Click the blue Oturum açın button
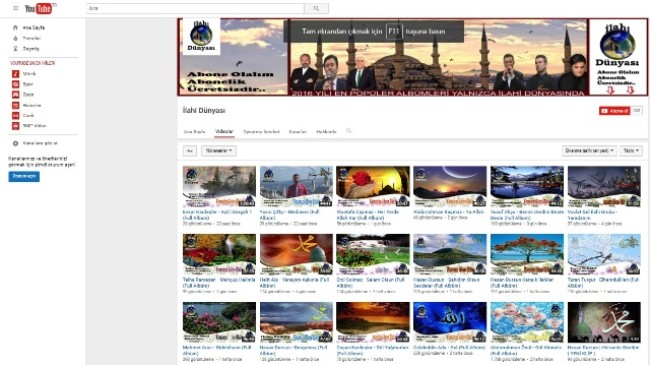Image resolution: width=650 pixels, height=365 pixels. [24, 176]
